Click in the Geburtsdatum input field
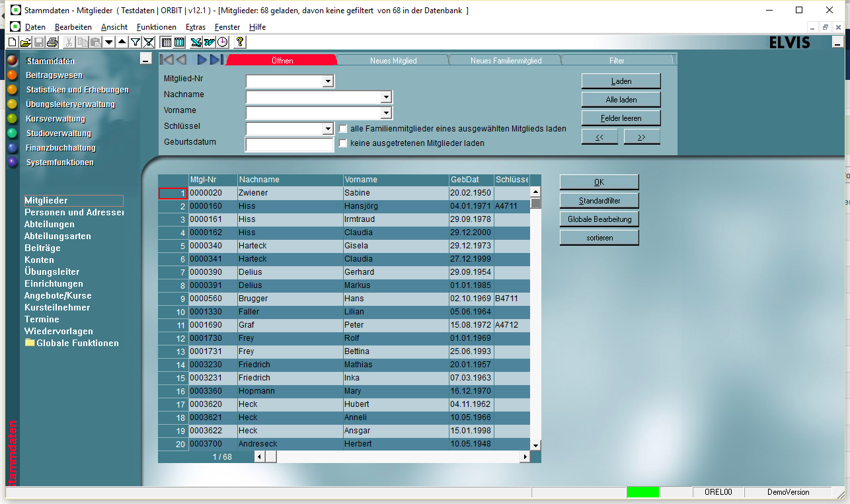Image resolution: width=850 pixels, height=504 pixels. (289, 144)
